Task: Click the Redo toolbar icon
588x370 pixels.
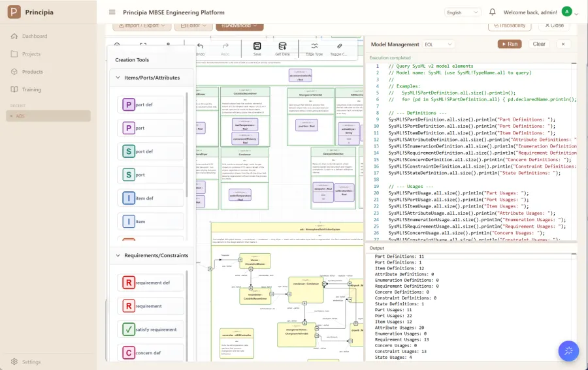Action: click(x=225, y=46)
